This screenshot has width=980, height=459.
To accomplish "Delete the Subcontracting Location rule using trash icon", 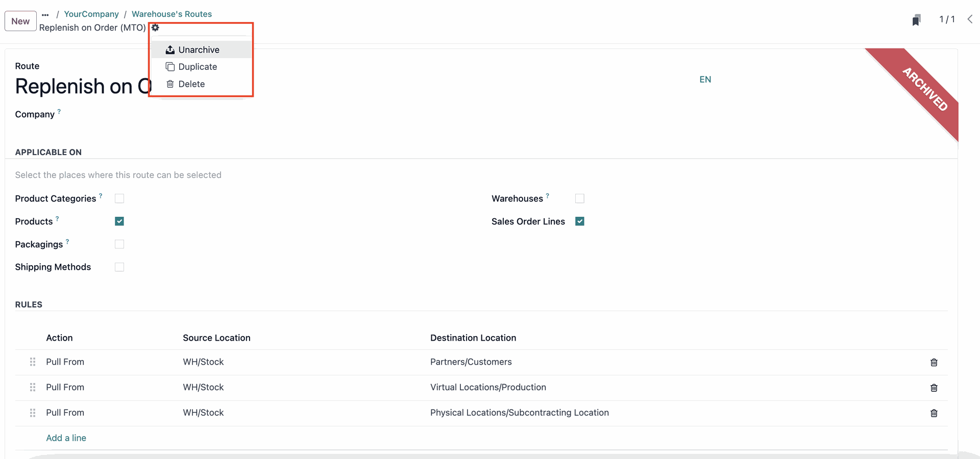I will 934,413.
